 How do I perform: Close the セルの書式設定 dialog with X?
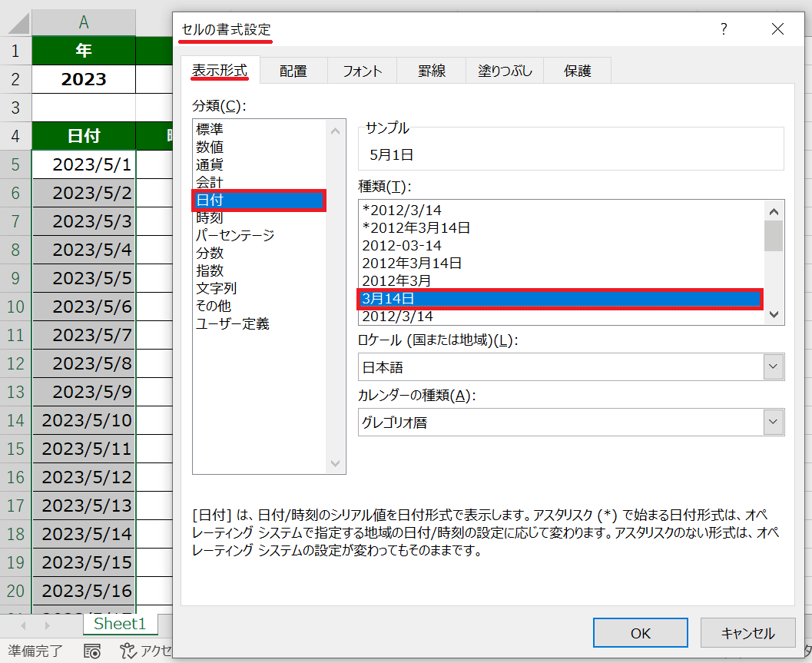[x=777, y=29]
